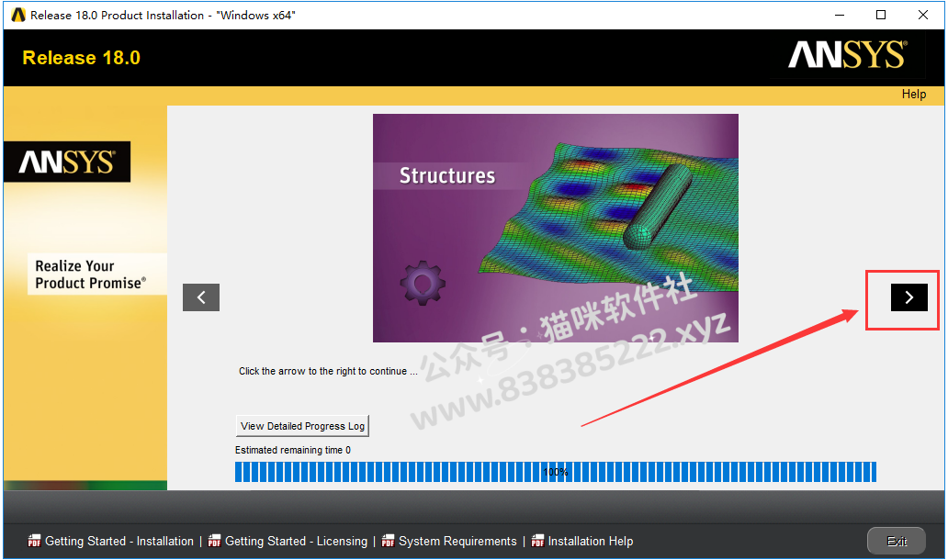Image resolution: width=948 pixels, height=560 pixels.
Task: Click the View Detailed Progress Log button
Action: click(302, 426)
